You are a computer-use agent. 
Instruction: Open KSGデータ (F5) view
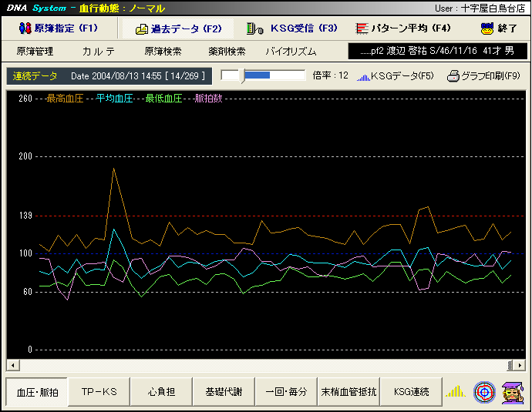tap(395, 76)
